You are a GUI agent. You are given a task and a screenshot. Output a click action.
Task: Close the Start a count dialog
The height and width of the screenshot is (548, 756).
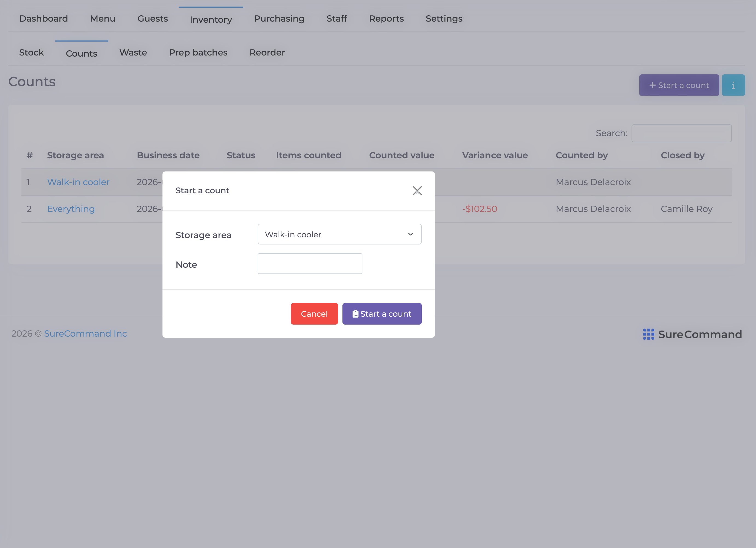click(417, 191)
